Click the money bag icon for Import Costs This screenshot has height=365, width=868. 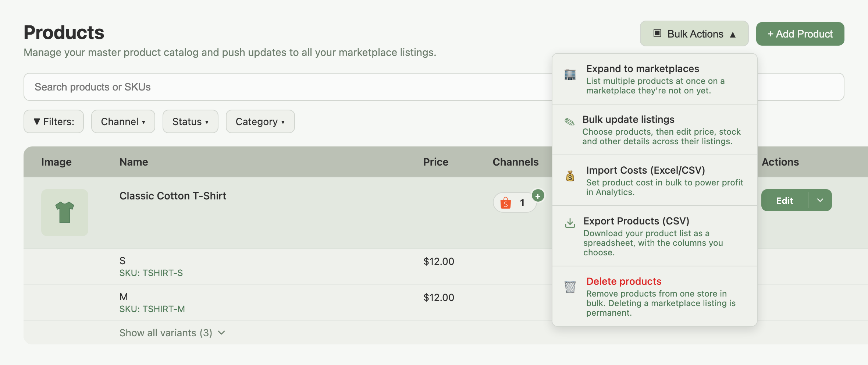coord(570,176)
